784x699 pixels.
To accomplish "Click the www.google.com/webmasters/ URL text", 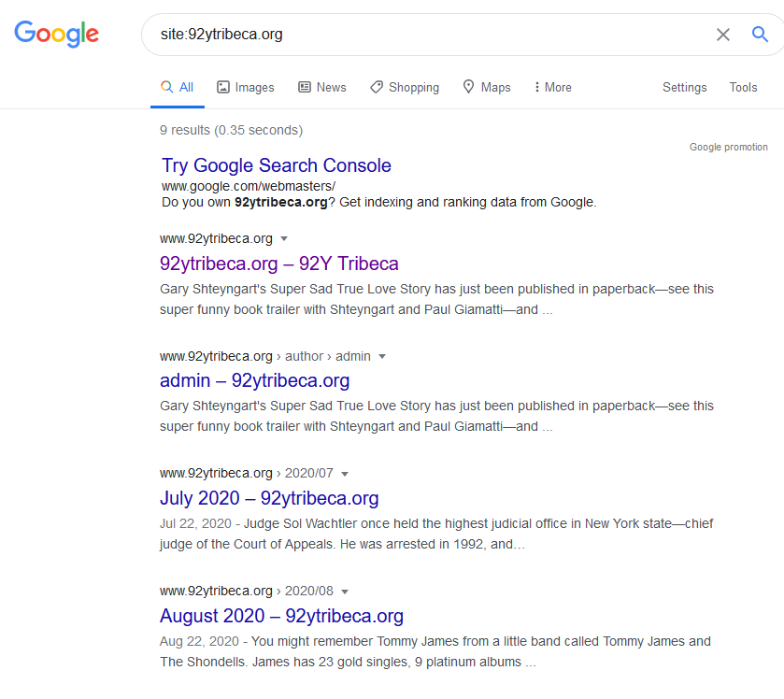I will (249, 186).
